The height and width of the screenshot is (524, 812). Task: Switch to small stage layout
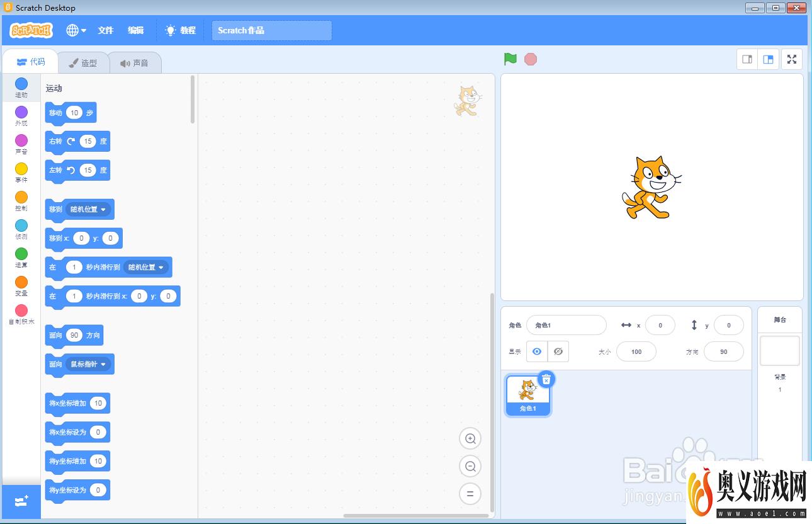click(747, 59)
